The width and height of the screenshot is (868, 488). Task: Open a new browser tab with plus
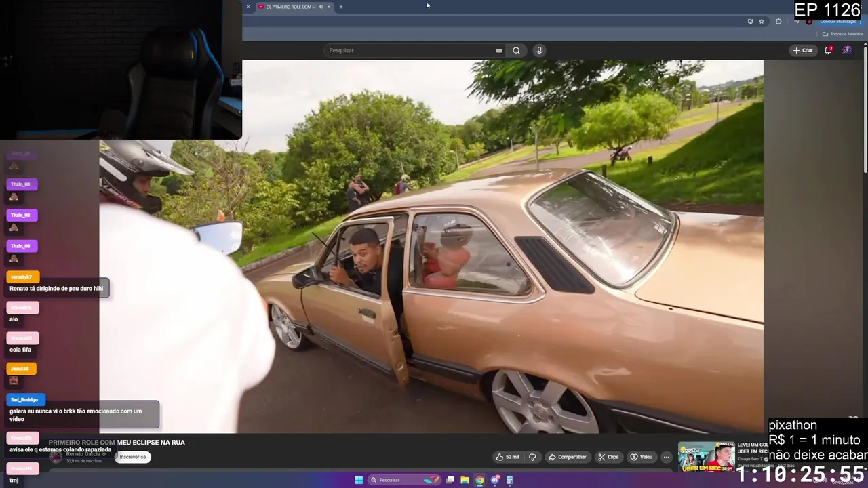pyautogui.click(x=340, y=7)
